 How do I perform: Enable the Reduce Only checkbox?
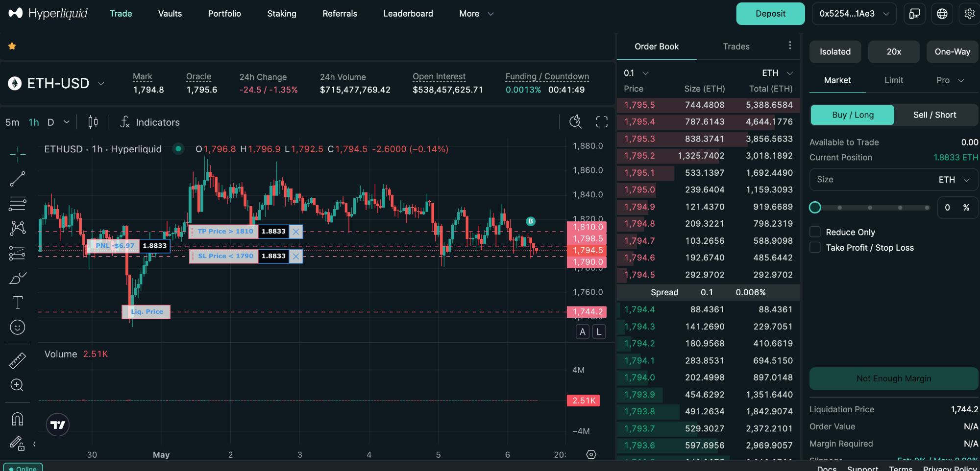(x=815, y=232)
